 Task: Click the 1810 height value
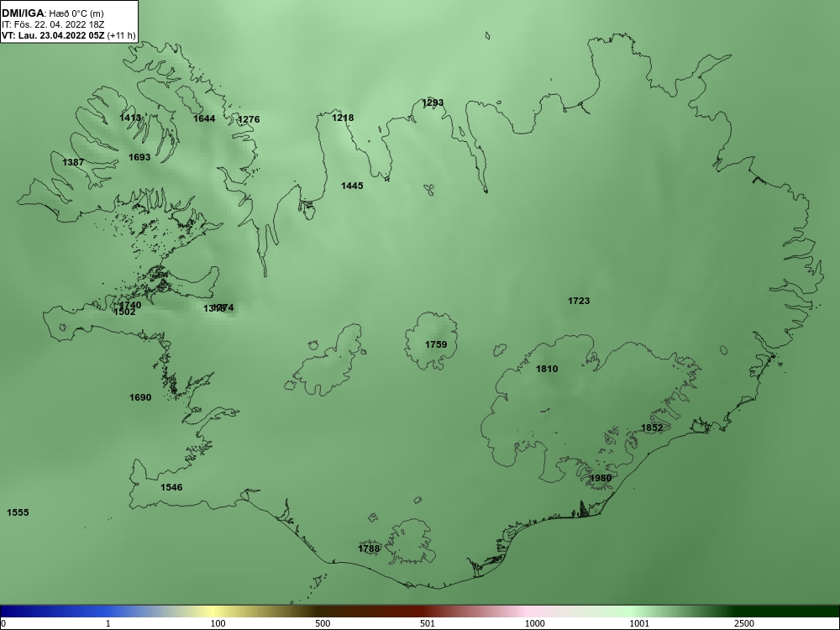pos(547,369)
